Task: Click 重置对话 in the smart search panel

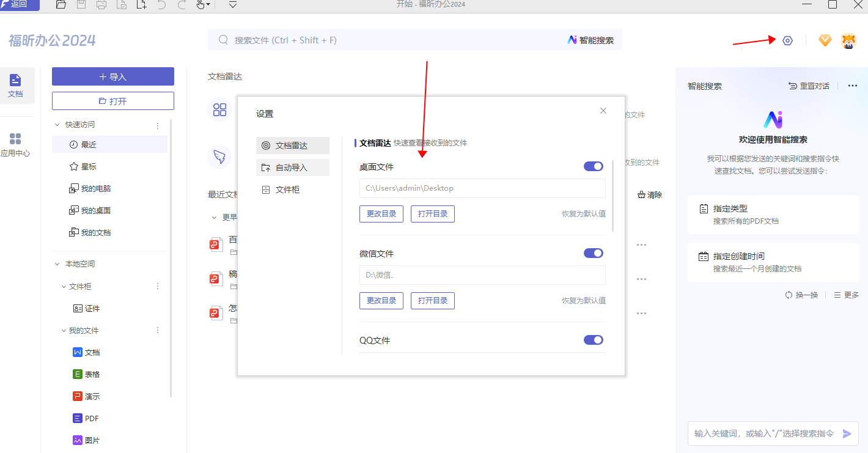Action: point(809,86)
